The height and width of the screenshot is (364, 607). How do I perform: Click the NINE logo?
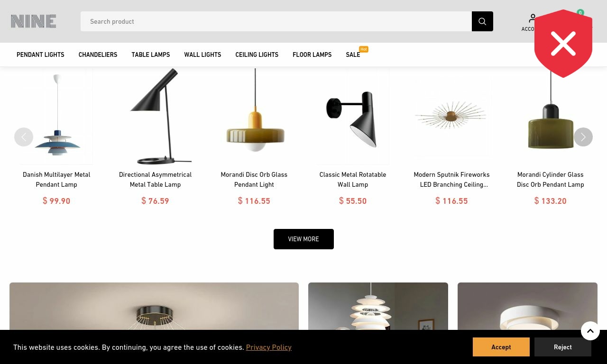34,21
